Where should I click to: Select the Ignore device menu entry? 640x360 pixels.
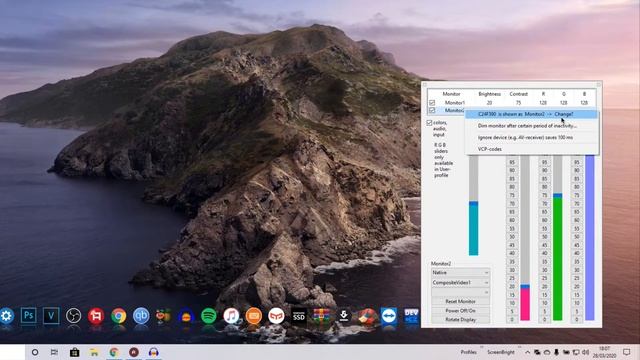[x=531, y=138]
